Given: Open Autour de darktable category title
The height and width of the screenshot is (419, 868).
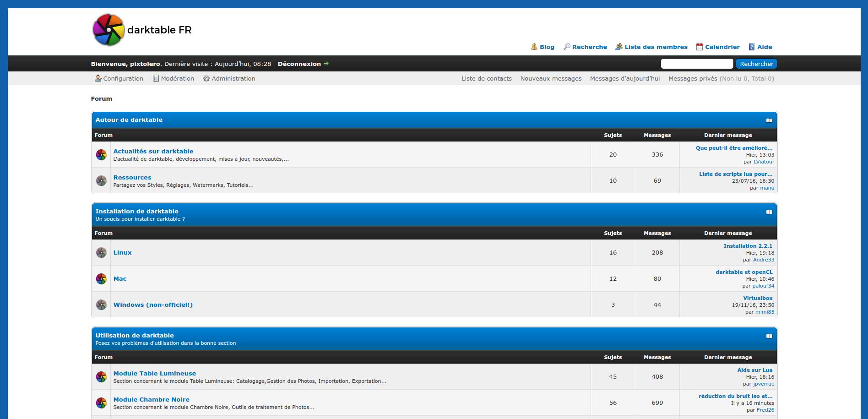Looking at the screenshot, I should click(x=129, y=120).
